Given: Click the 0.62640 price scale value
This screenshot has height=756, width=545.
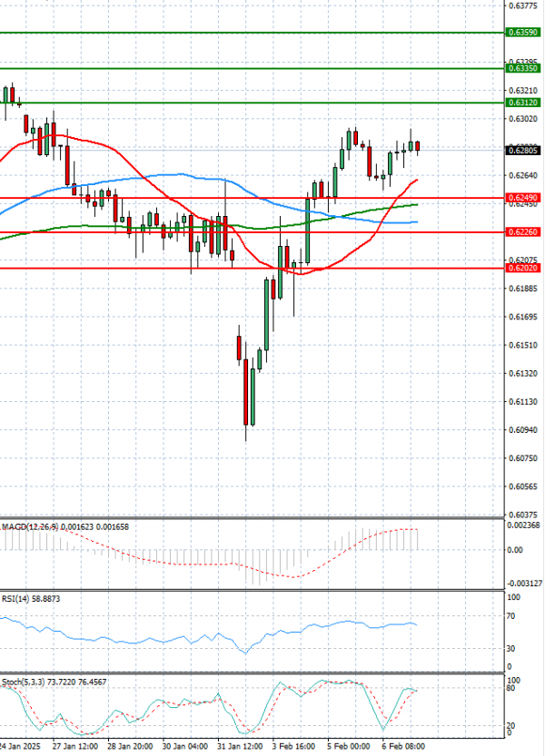Looking at the screenshot, I should coord(523,175).
